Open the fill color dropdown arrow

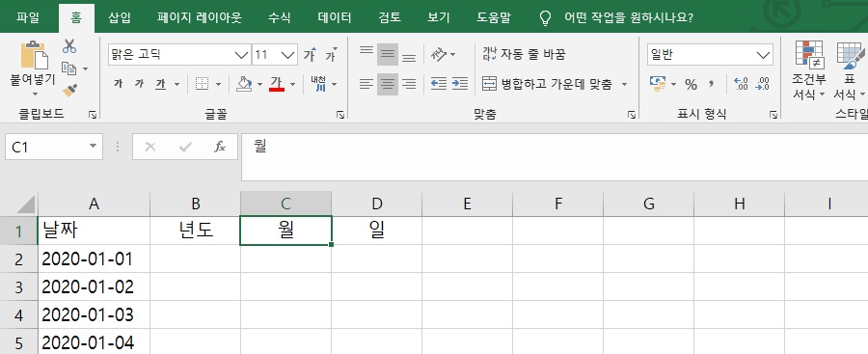click(260, 85)
